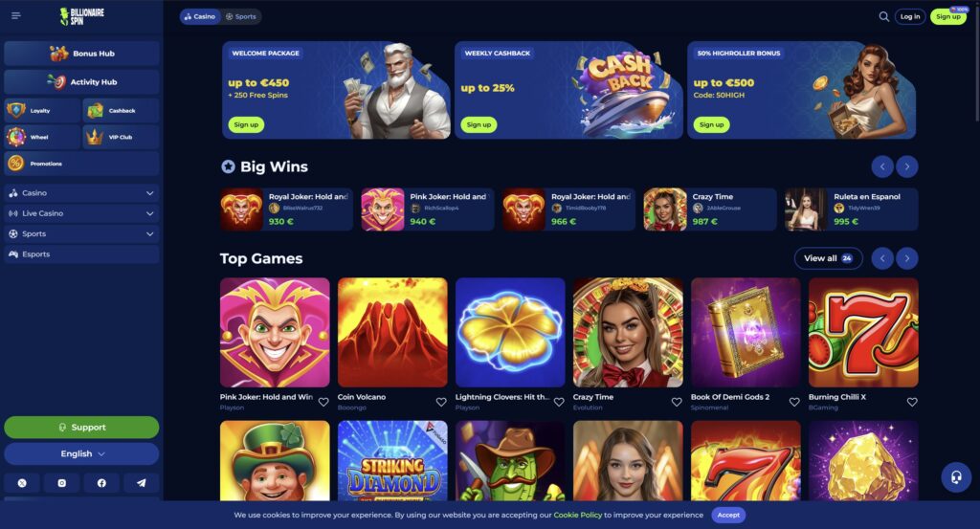The image size is (980, 529).
Task: Accept the cookie notice
Action: 728,516
